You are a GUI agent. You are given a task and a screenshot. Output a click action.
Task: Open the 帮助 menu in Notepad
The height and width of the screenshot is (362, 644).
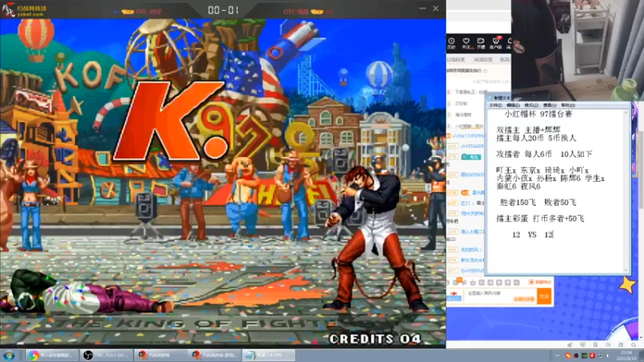click(568, 105)
